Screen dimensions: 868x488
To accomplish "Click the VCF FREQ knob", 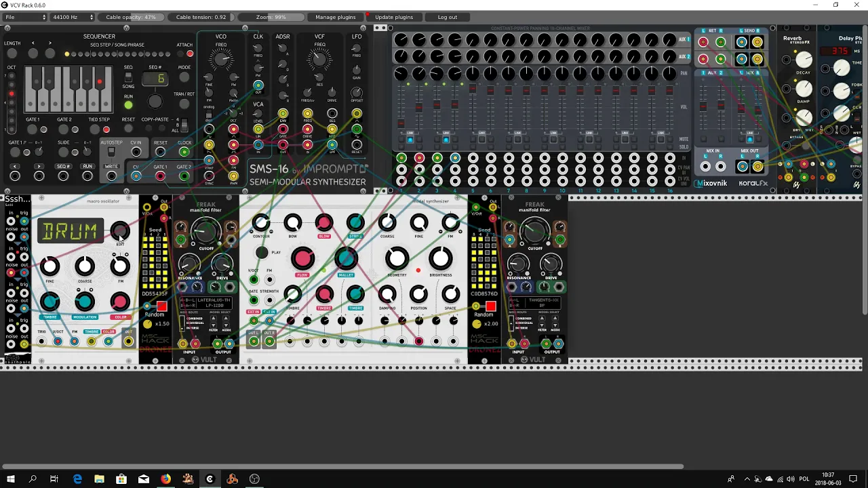I will pos(319,60).
